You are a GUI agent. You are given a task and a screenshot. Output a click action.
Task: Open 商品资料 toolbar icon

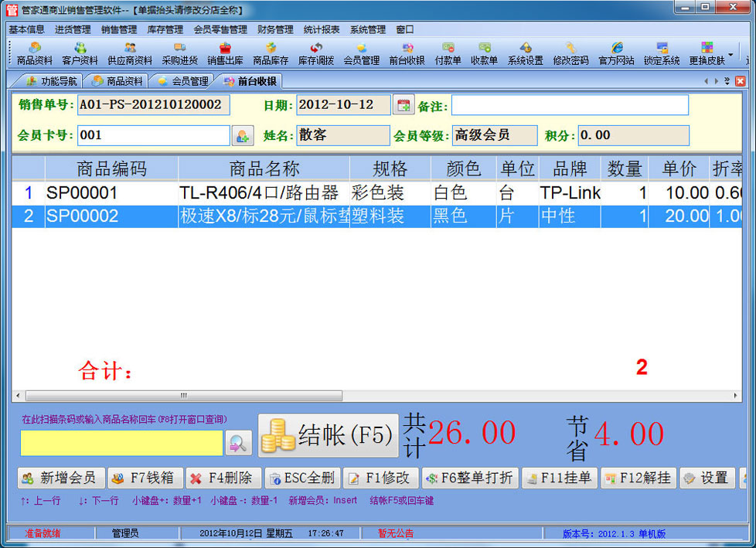tap(34, 53)
